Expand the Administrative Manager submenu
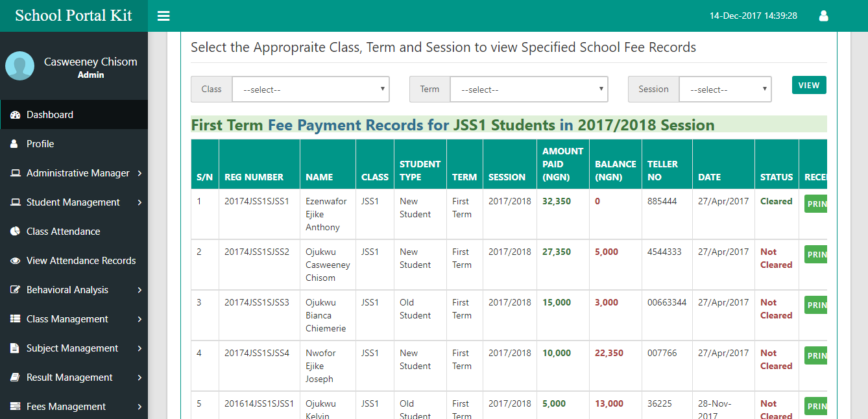 click(78, 173)
